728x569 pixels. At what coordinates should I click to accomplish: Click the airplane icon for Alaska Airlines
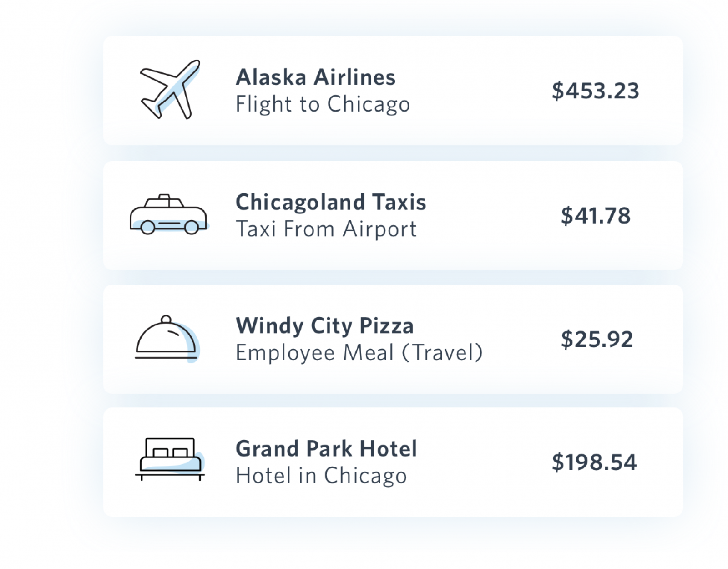170,90
